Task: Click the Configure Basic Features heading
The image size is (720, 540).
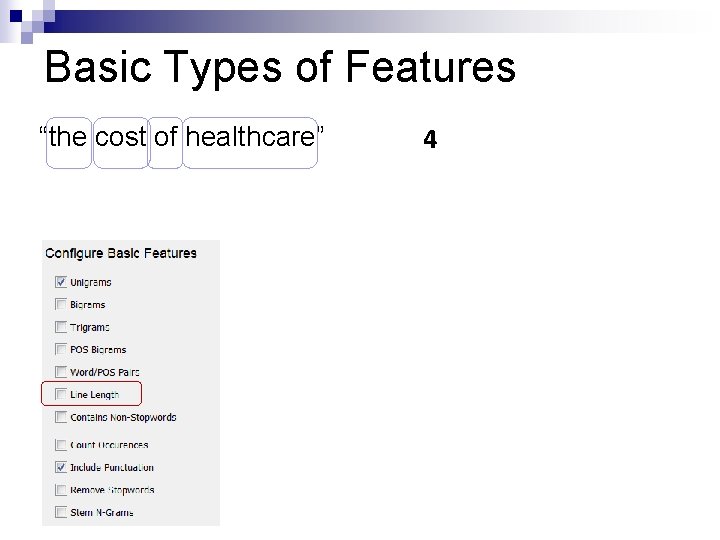Action: tap(121, 253)
